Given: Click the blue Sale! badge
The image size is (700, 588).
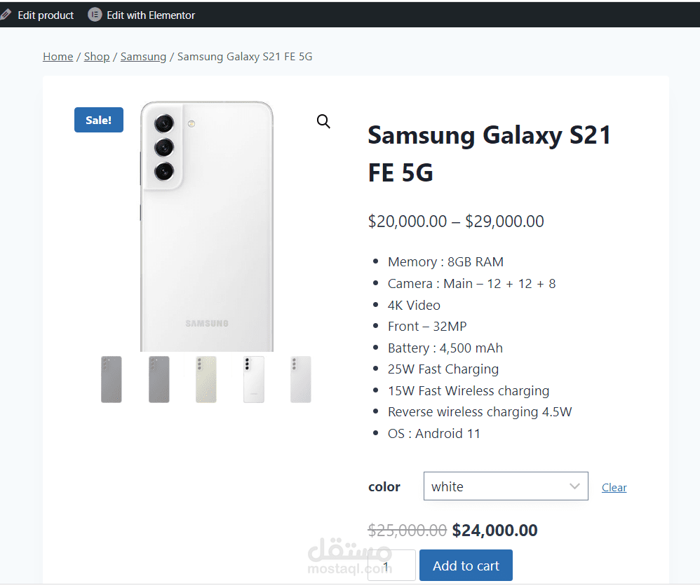Looking at the screenshot, I should tap(99, 120).
